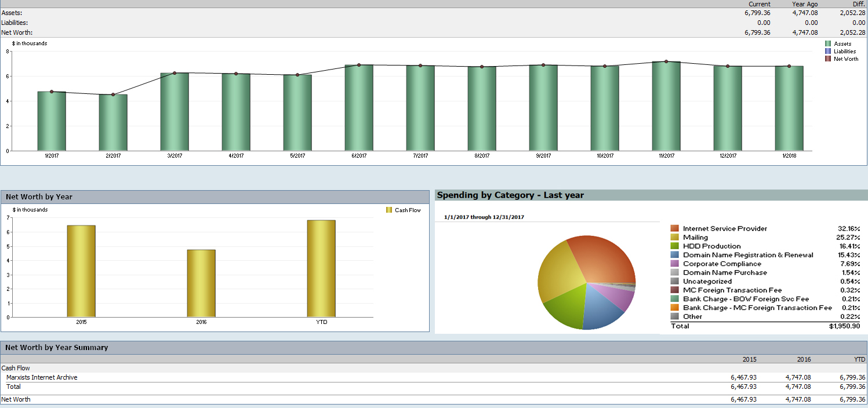The image size is (868, 408).
Task: Click the Net Worth legend swatch
Action: [x=828, y=59]
